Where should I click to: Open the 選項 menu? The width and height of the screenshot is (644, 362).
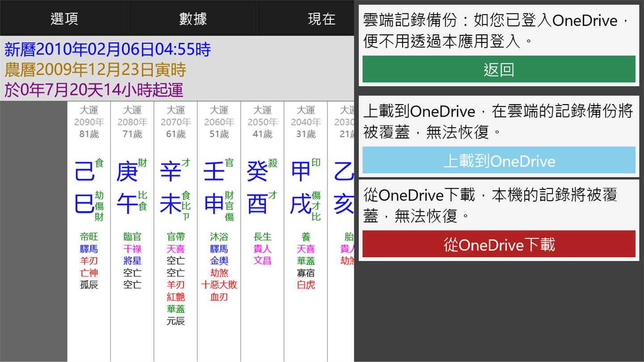pyautogui.click(x=64, y=18)
